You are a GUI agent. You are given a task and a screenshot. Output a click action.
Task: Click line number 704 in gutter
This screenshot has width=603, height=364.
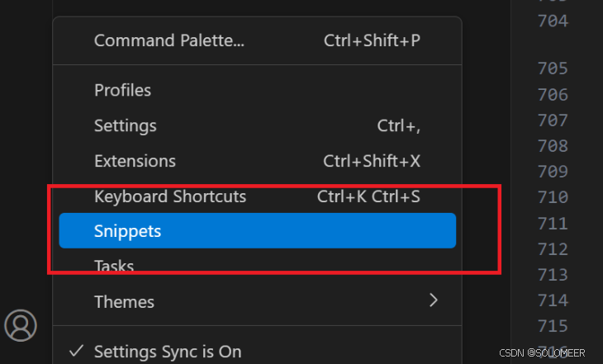click(552, 21)
